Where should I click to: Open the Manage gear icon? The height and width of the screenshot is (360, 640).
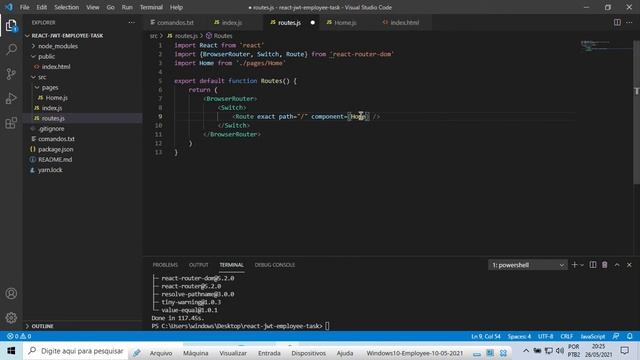[x=11, y=318]
